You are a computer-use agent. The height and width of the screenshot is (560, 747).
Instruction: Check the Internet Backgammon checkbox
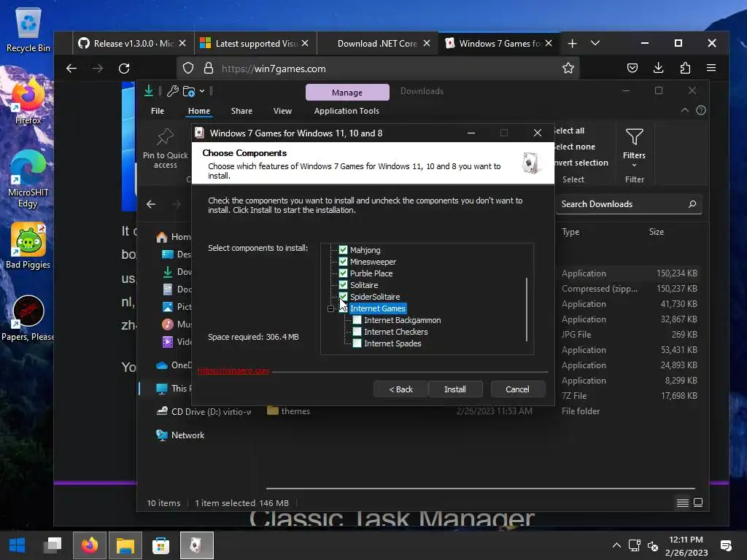tap(357, 320)
